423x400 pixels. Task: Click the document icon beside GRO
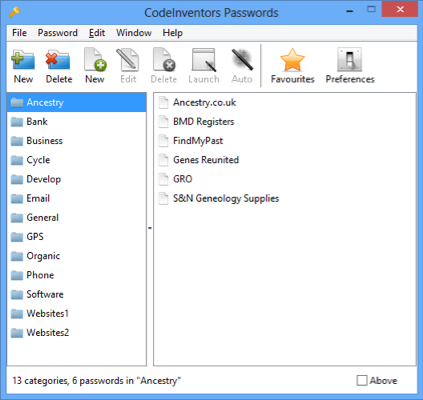point(163,179)
